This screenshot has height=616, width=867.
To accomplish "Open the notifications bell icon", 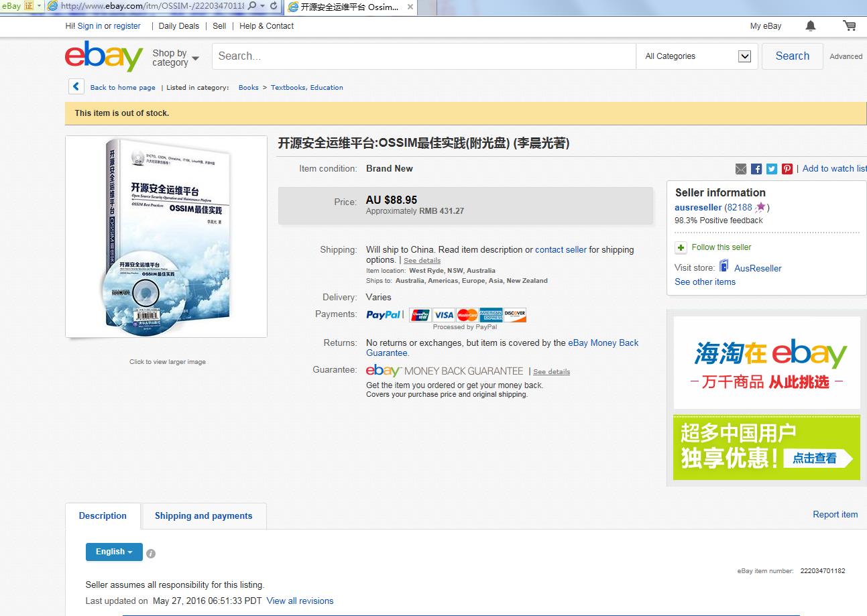I will point(811,26).
